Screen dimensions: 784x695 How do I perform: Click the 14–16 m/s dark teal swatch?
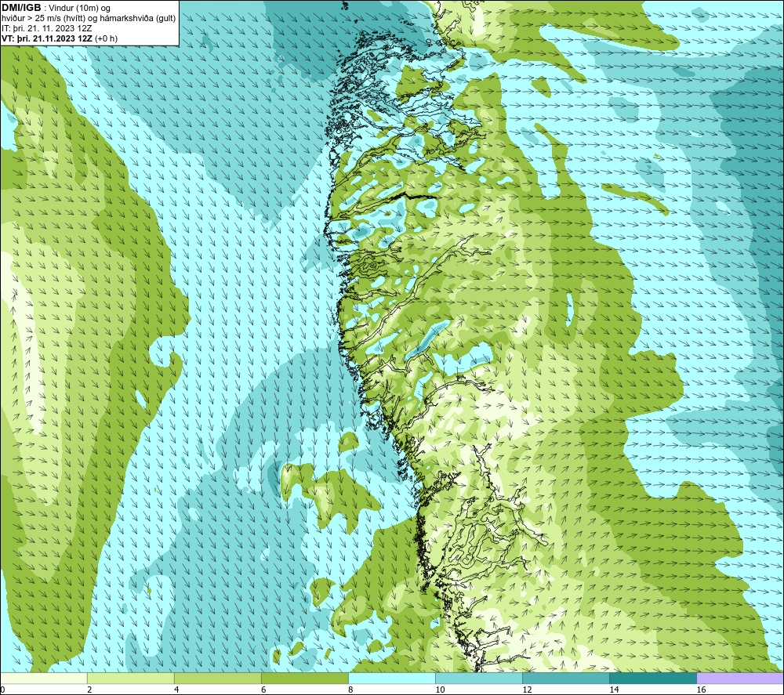pos(652,679)
